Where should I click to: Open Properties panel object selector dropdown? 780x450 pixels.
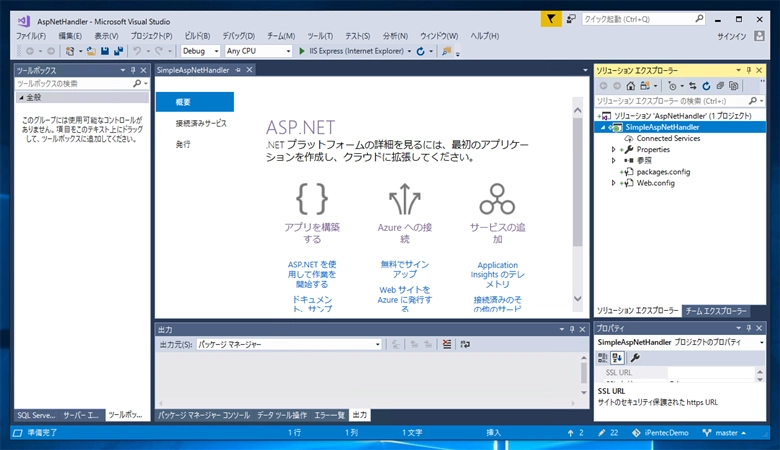761,343
